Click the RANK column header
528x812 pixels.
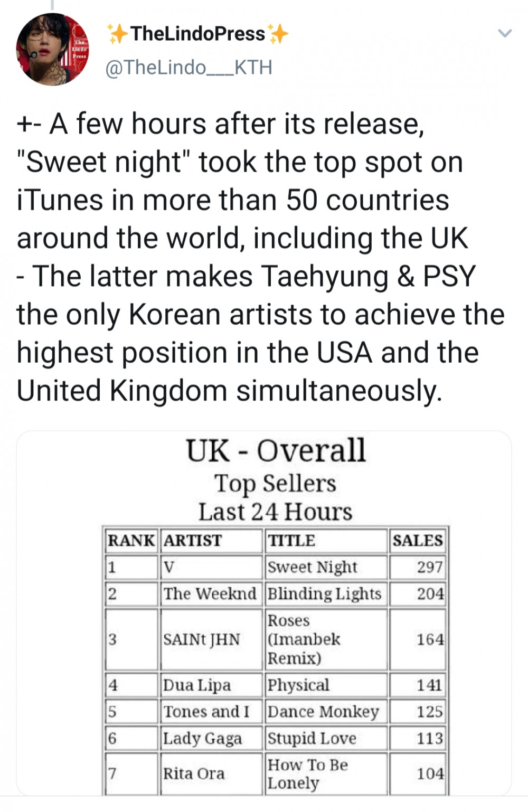tap(131, 541)
